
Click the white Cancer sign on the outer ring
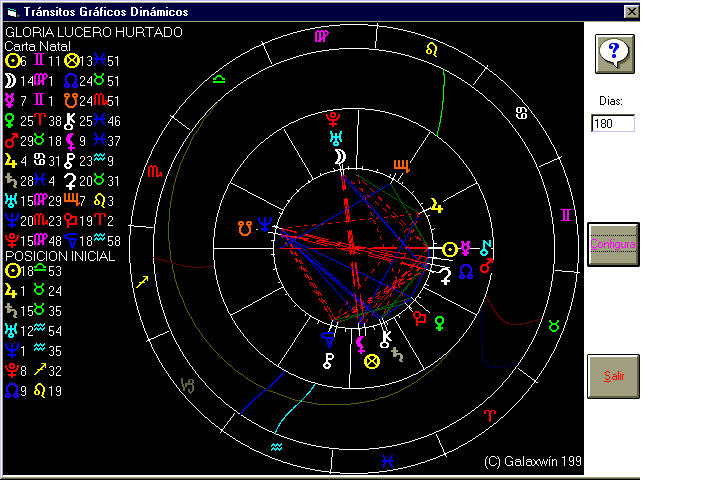click(521, 114)
